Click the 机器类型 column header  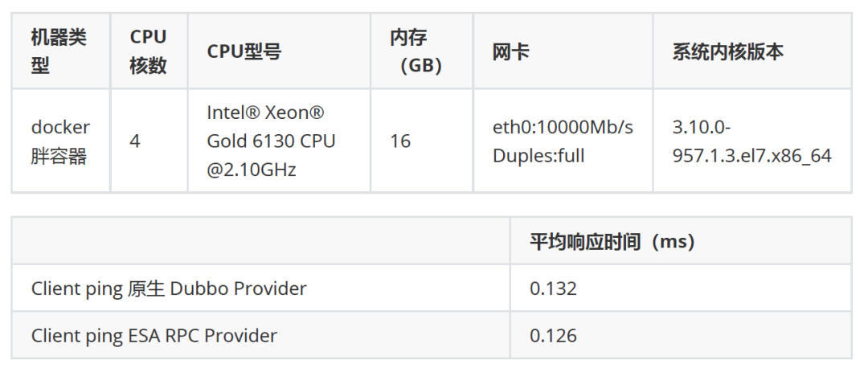(x=59, y=51)
